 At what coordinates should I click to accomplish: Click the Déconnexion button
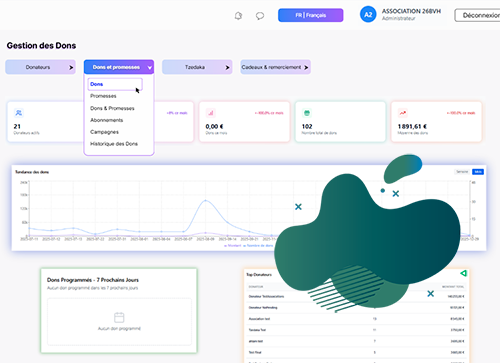coord(477,15)
